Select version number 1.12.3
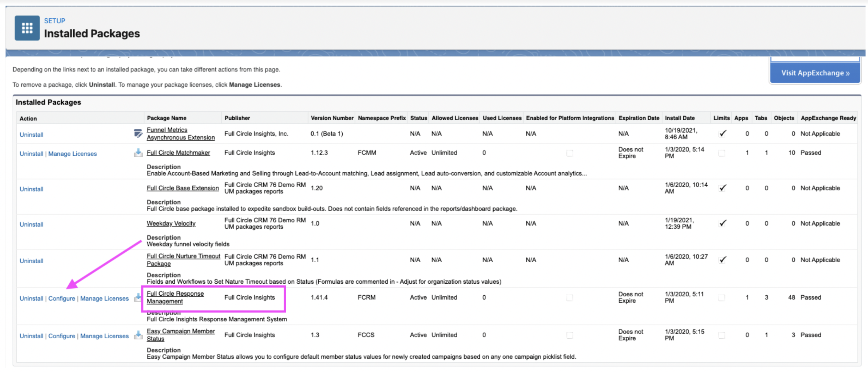 [319, 153]
